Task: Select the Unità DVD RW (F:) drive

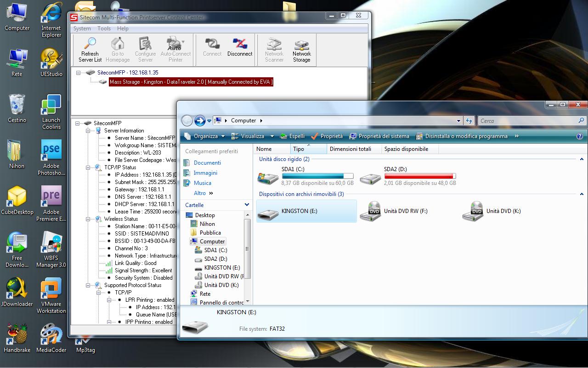Action: pyautogui.click(x=405, y=211)
